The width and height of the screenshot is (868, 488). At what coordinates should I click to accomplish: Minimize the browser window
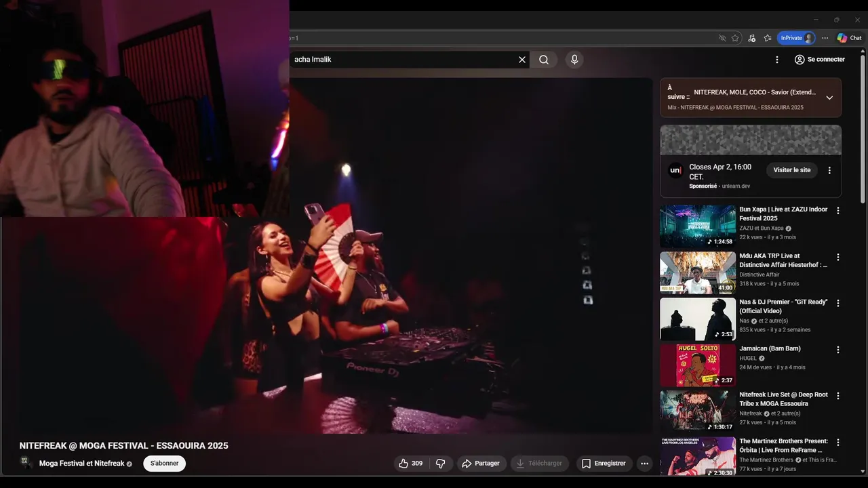coord(815,20)
